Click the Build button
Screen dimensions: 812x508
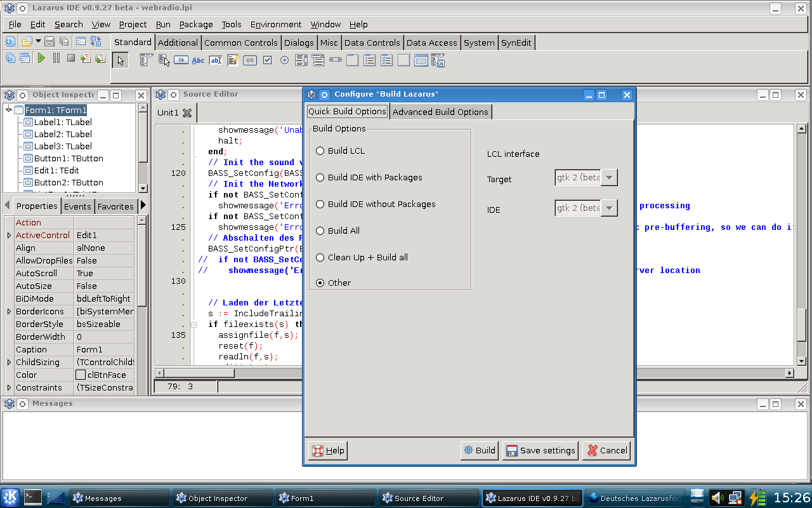479,450
